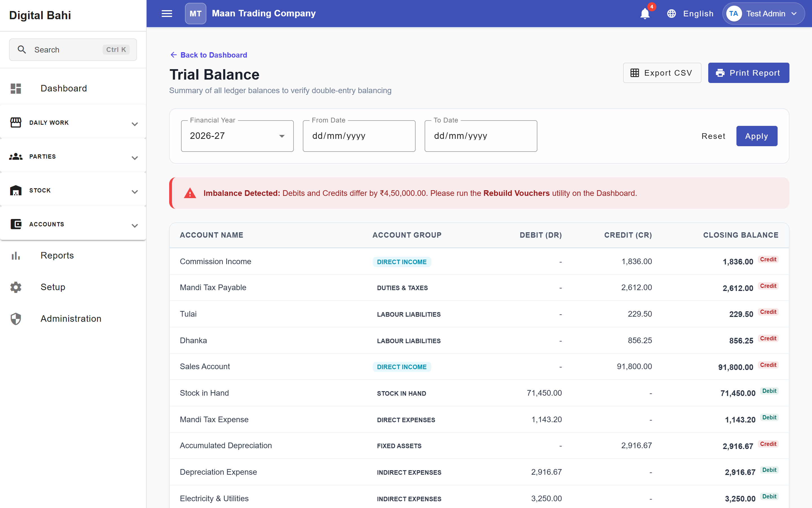Expand the Stock section chevron
812x508 pixels.
pyautogui.click(x=134, y=192)
